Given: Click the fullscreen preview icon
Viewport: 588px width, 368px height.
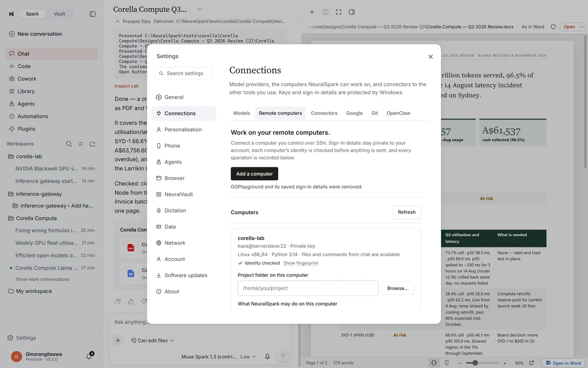Looking at the screenshot, I should pyautogui.click(x=339, y=12).
